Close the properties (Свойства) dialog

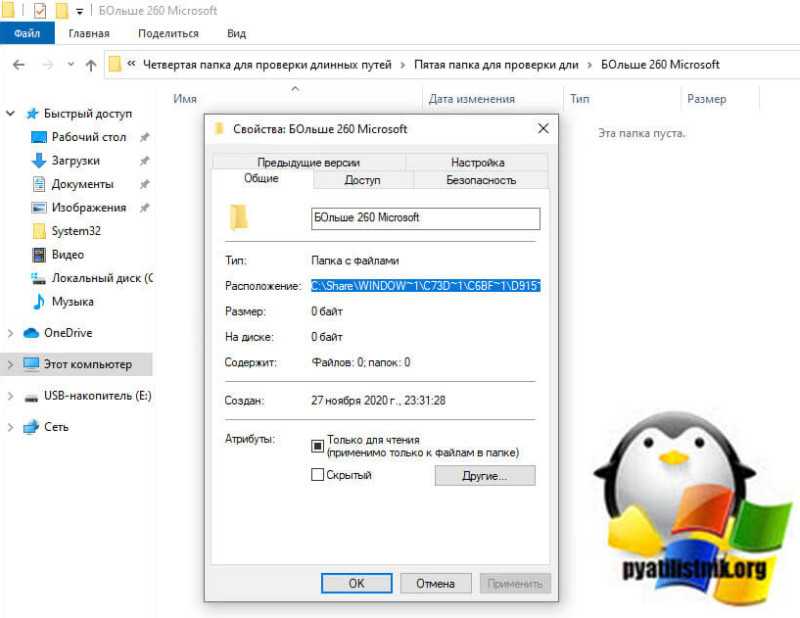(543, 129)
